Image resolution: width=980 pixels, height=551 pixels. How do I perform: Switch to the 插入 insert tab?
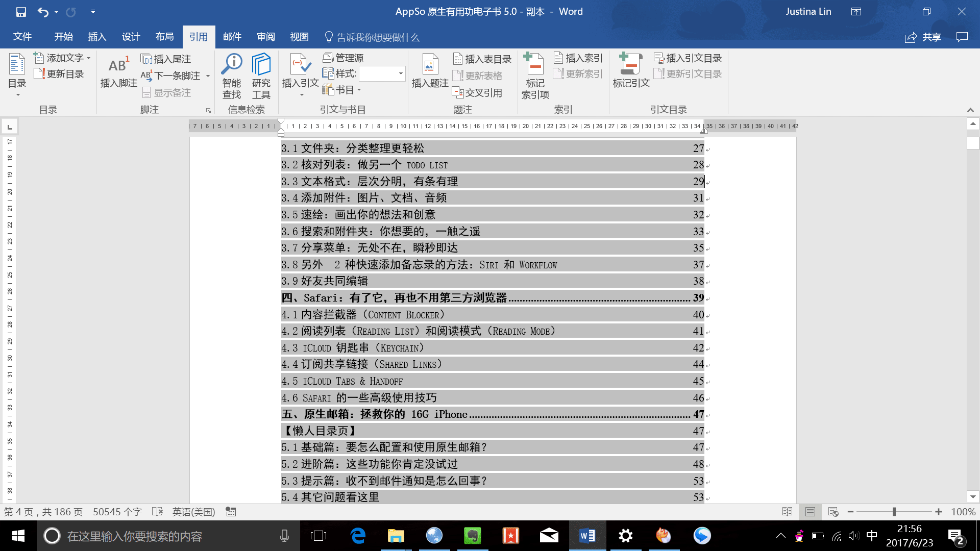pyautogui.click(x=97, y=37)
